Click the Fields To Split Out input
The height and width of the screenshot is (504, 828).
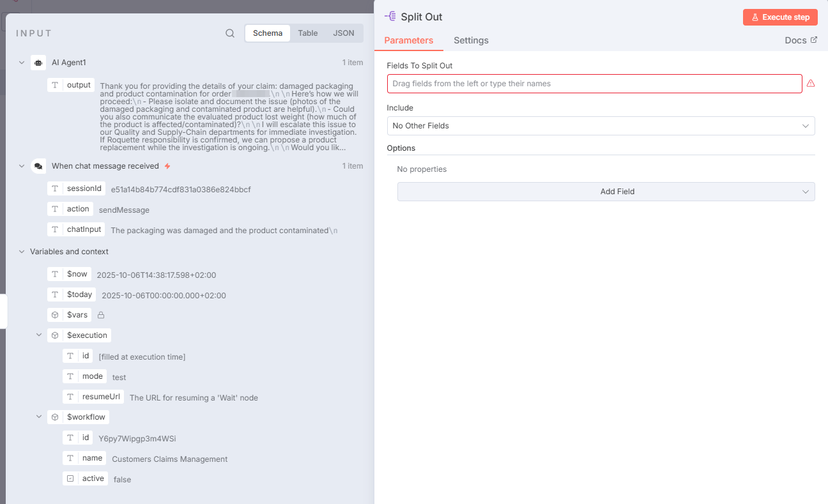coord(594,84)
